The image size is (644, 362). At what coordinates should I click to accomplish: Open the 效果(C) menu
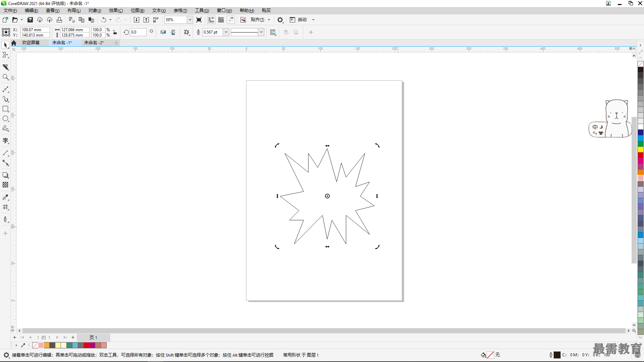click(116, 11)
